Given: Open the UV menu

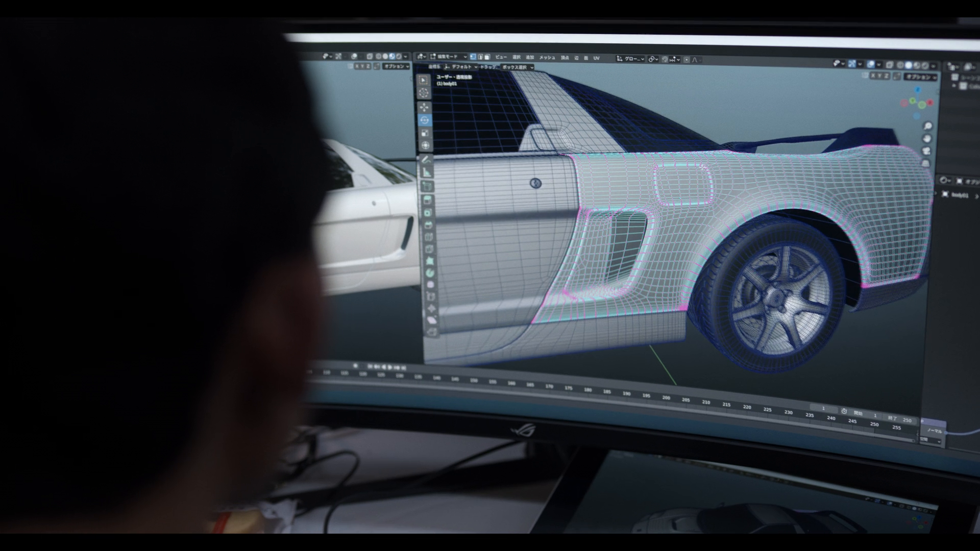Looking at the screenshot, I should [596, 58].
